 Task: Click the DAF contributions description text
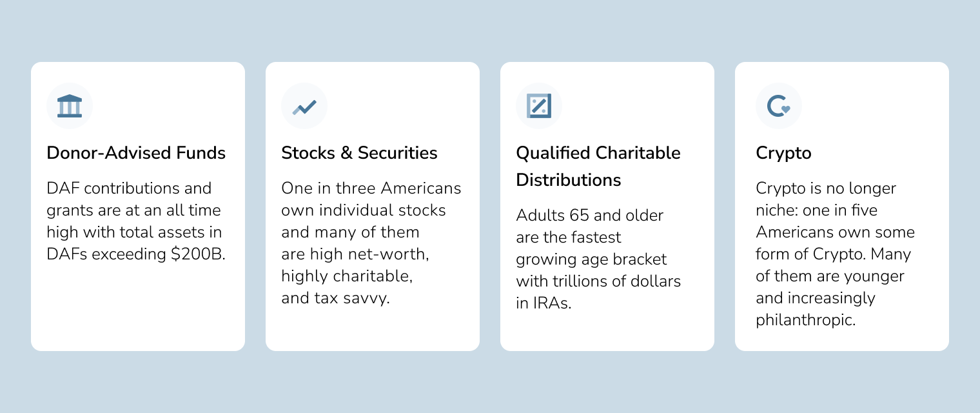(136, 221)
